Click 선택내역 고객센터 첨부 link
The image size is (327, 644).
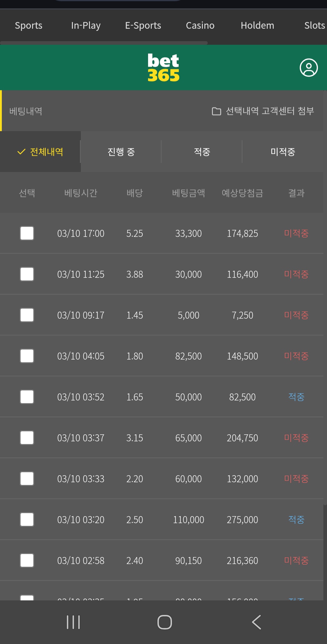click(x=270, y=111)
